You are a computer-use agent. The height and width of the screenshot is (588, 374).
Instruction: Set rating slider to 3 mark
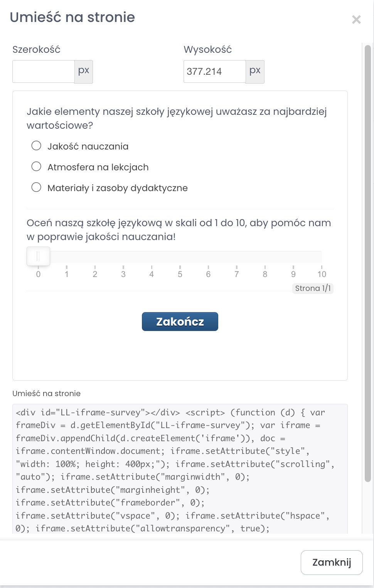tap(123, 257)
